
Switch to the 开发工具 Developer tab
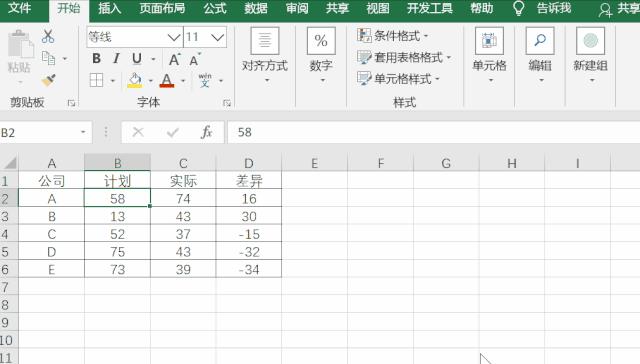[x=429, y=8]
